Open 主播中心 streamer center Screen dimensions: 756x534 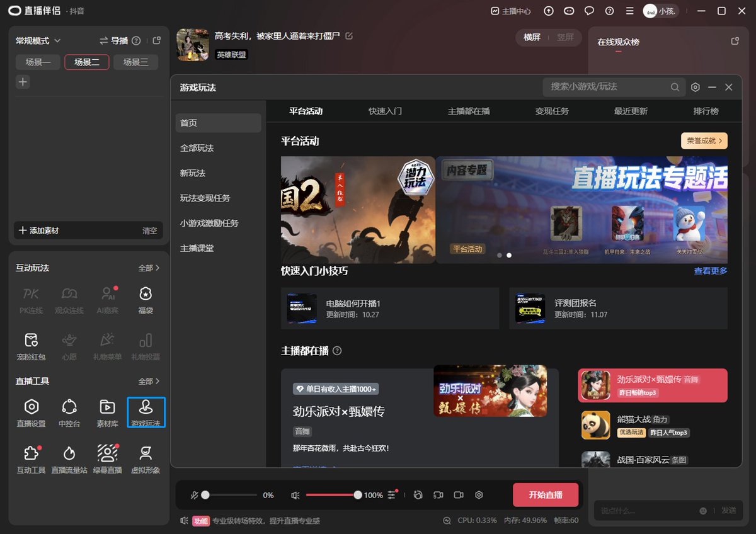(511, 11)
